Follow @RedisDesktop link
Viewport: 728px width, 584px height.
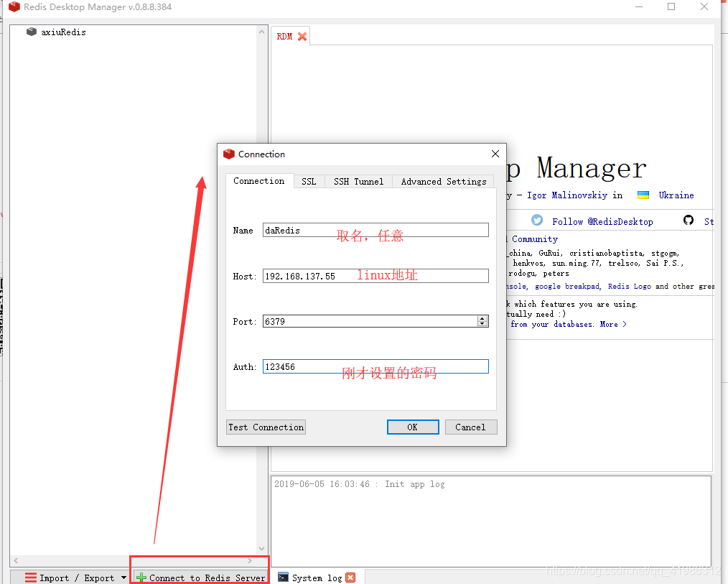[x=602, y=222]
